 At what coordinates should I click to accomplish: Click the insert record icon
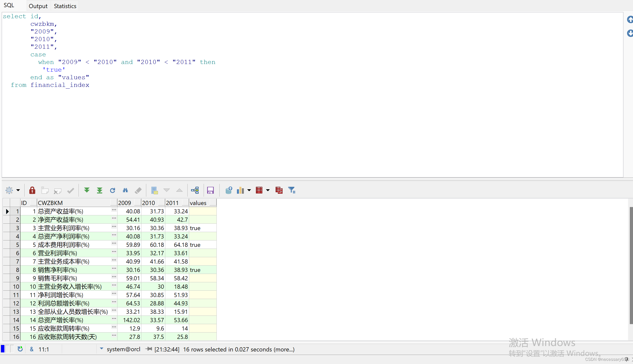click(45, 190)
